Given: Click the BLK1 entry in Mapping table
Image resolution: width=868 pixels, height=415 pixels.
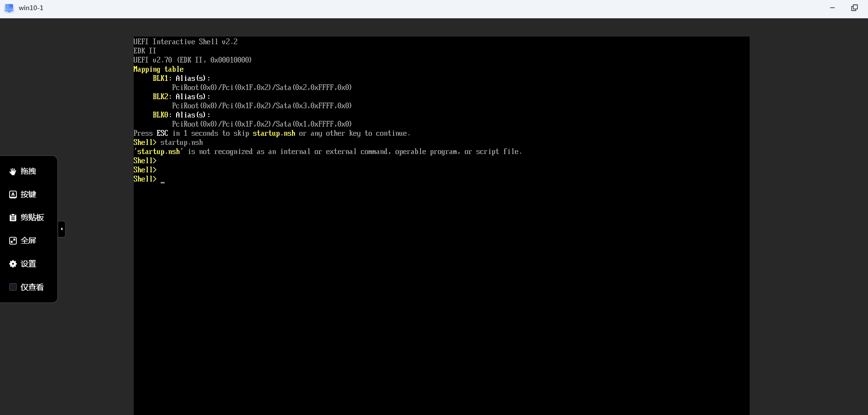Looking at the screenshot, I should tap(160, 78).
